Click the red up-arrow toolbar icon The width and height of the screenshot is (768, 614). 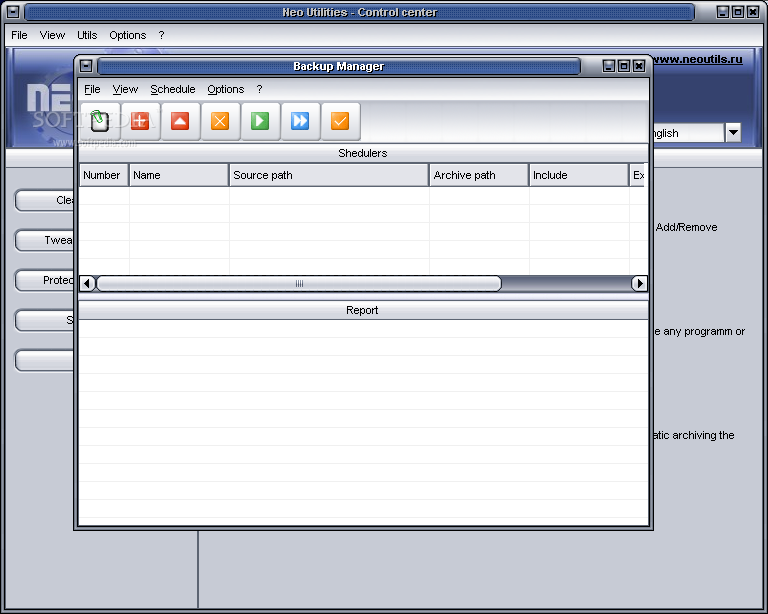click(x=180, y=121)
